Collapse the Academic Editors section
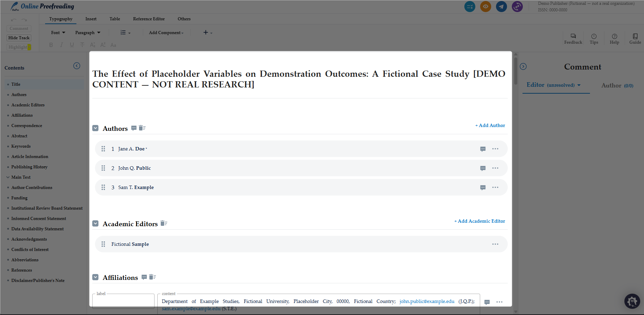Screen dimensions: 644x315 95,223
